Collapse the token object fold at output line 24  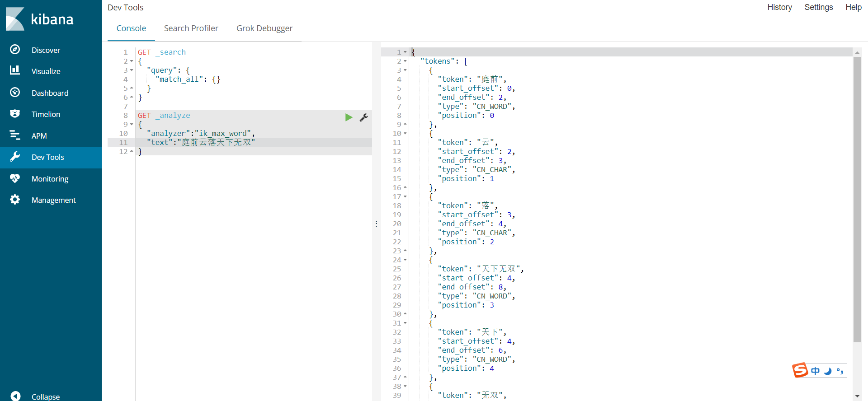pyautogui.click(x=405, y=260)
